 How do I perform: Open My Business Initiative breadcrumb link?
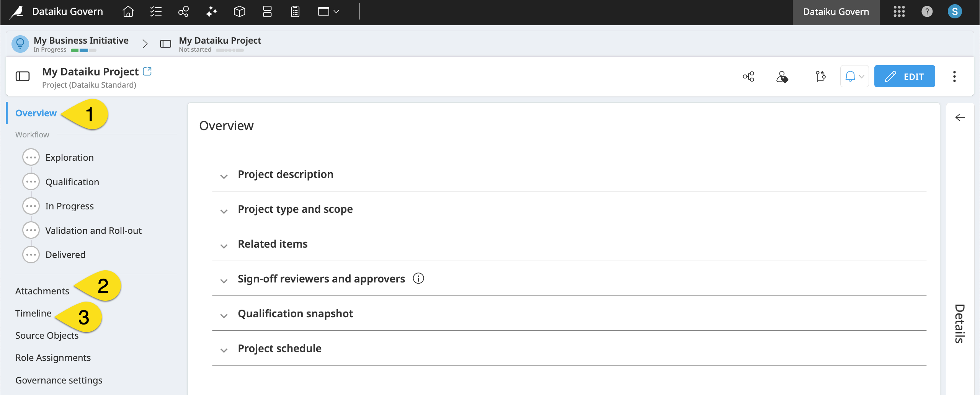[80, 40]
